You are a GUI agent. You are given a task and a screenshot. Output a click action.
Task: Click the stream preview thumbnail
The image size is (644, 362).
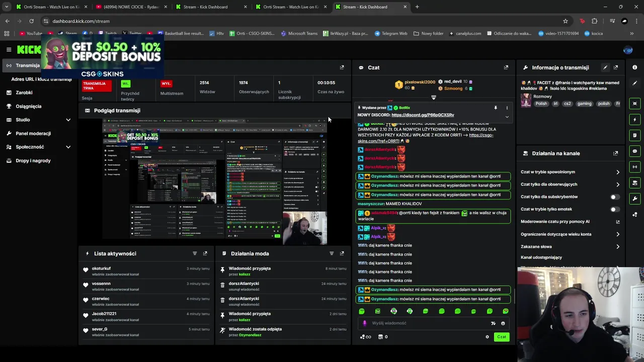click(215, 182)
